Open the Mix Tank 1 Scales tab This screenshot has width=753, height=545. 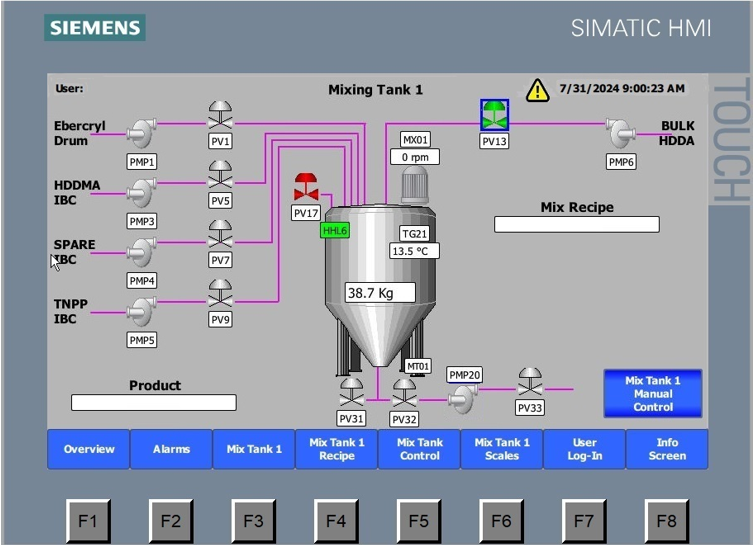pos(501,449)
